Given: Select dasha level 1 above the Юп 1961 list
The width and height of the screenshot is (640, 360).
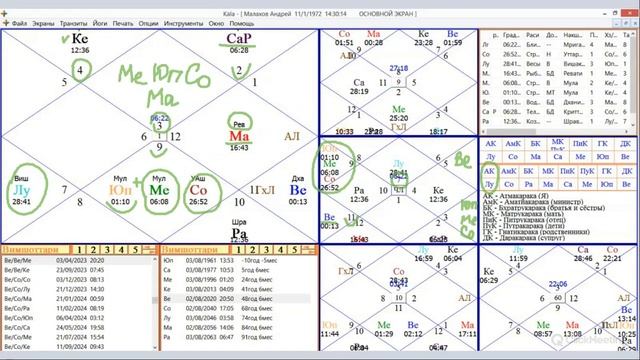Looking at the screenshot, I should coord(238,250).
